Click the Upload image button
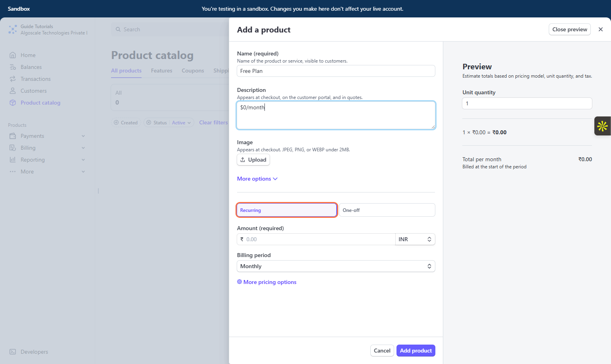Screen dimensions: 611x364 click(253, 160)
